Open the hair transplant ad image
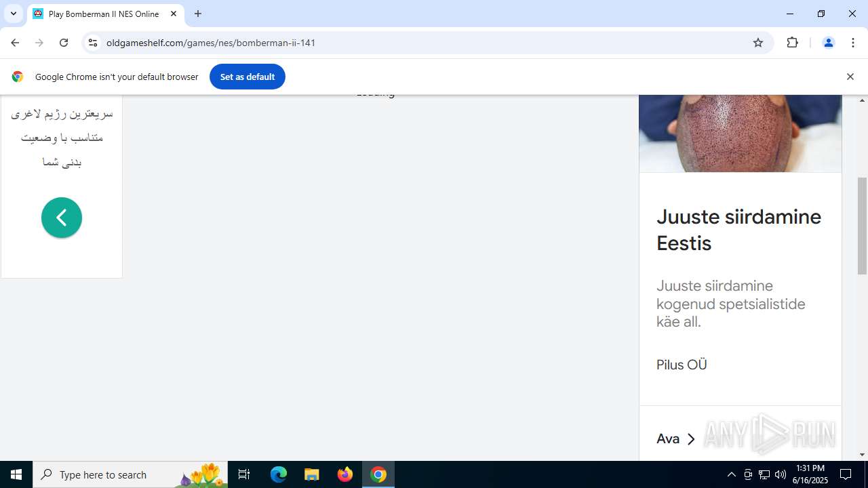The image size is (868, 488). click(741, 134)
